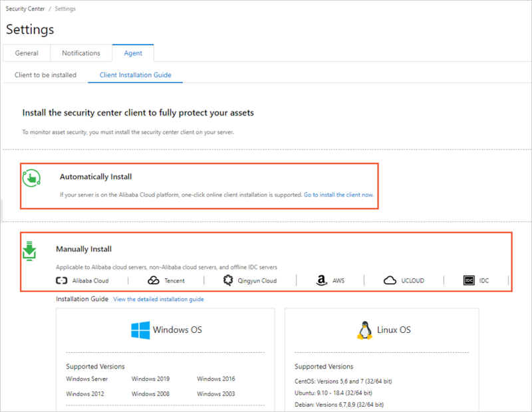Image resolution: width=532 pixels, height=412 pixels.
Task: Open the Client to be installed subtab
Action: (x=45, y=75)
